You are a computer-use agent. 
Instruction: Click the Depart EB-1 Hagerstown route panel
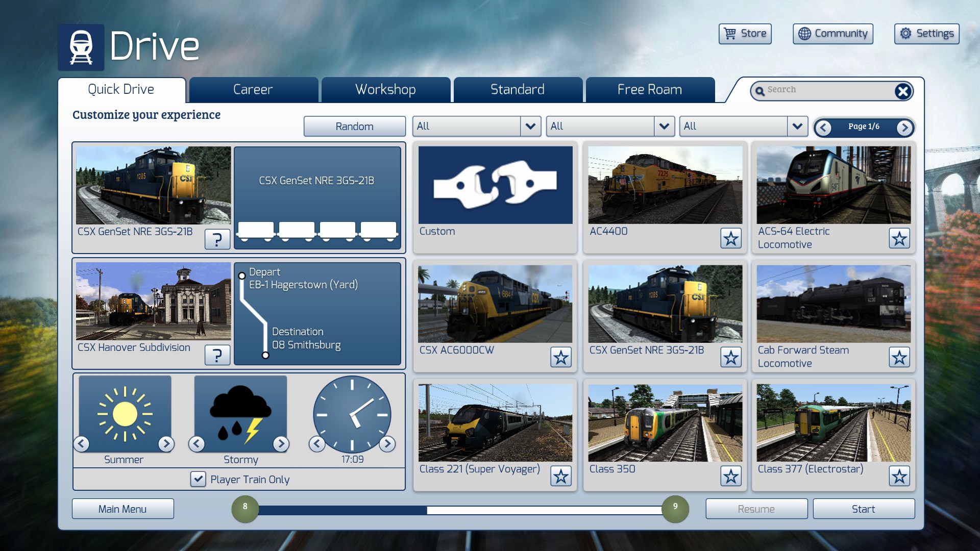click(317, 314)
